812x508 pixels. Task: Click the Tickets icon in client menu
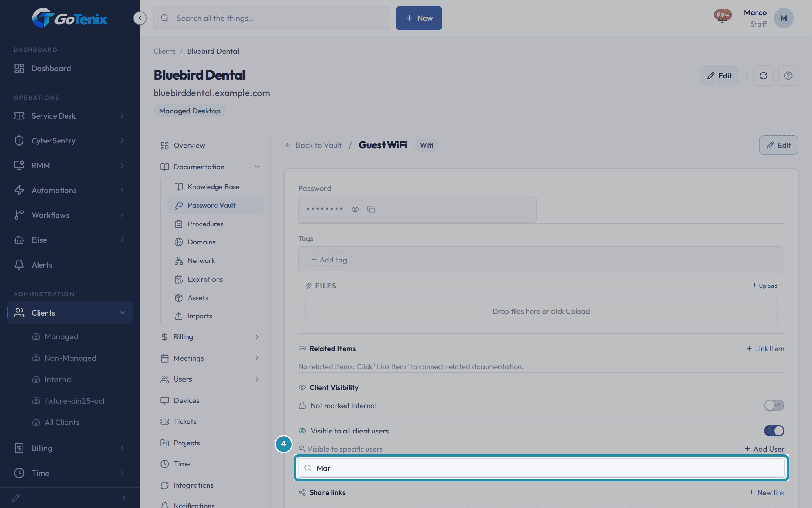(x=164, y=421)
